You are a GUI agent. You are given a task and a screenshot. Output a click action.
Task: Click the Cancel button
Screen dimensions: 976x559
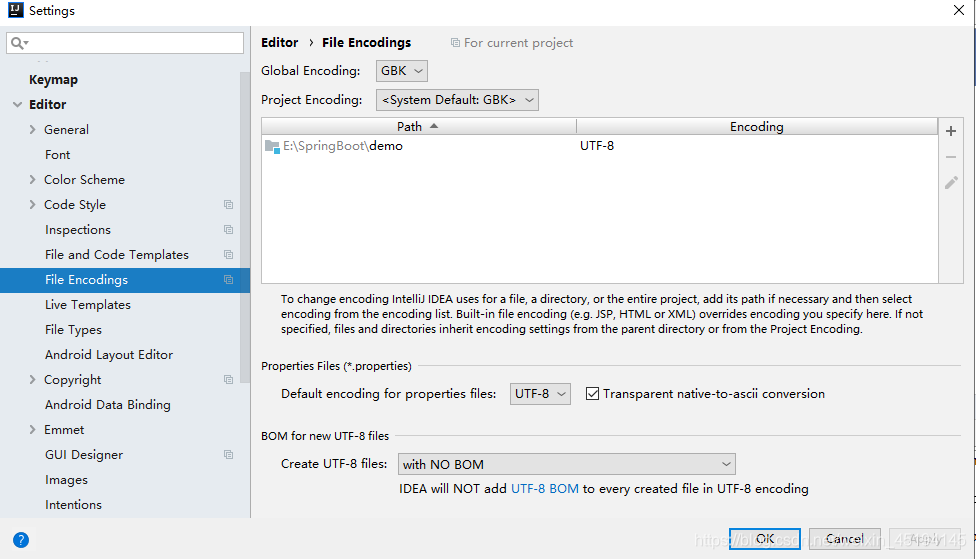[845, 539]
